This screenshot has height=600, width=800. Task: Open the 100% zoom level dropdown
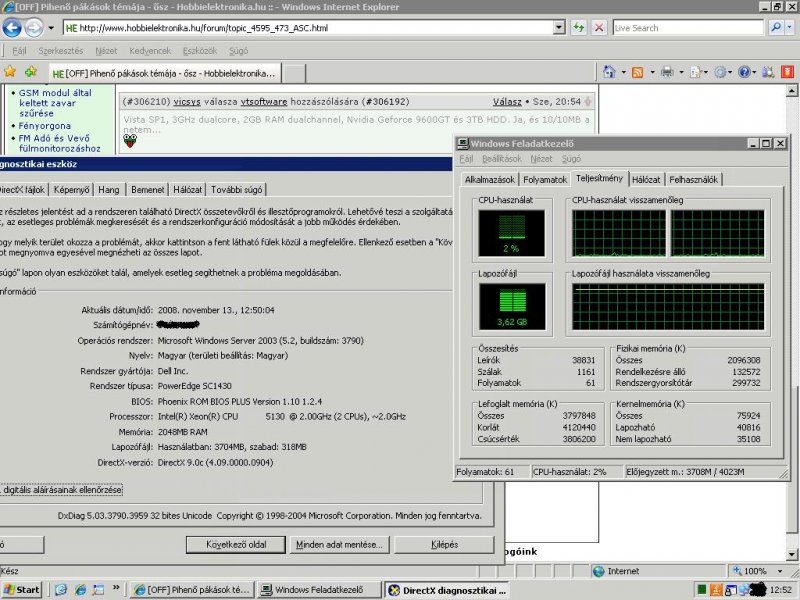click(780, 571)
